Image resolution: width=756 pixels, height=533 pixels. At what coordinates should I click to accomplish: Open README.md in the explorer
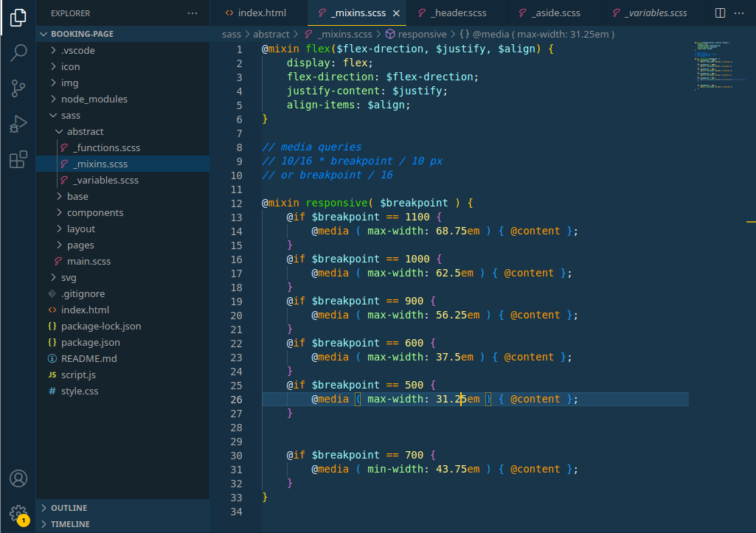123,358
